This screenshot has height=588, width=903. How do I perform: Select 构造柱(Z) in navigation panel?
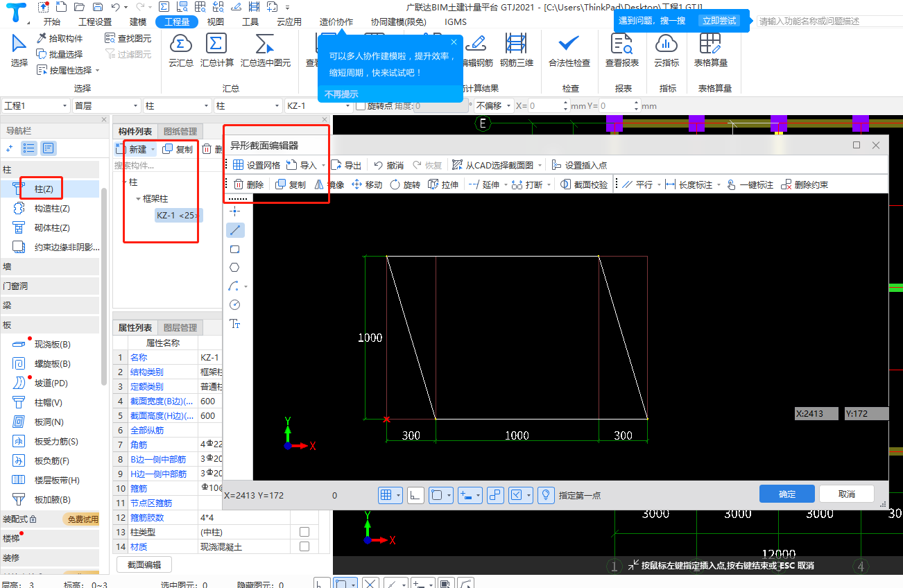pyautogui.click(x=52, y=208)
